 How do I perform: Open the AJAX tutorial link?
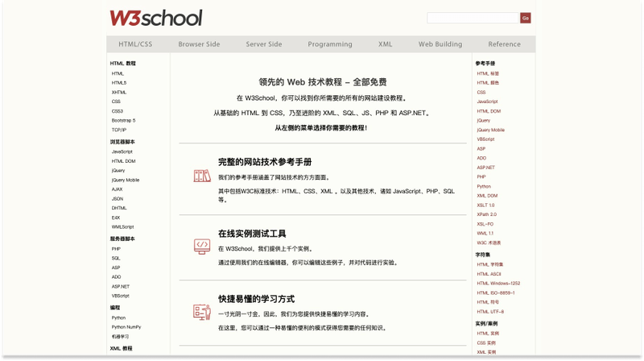click(117, 189)
